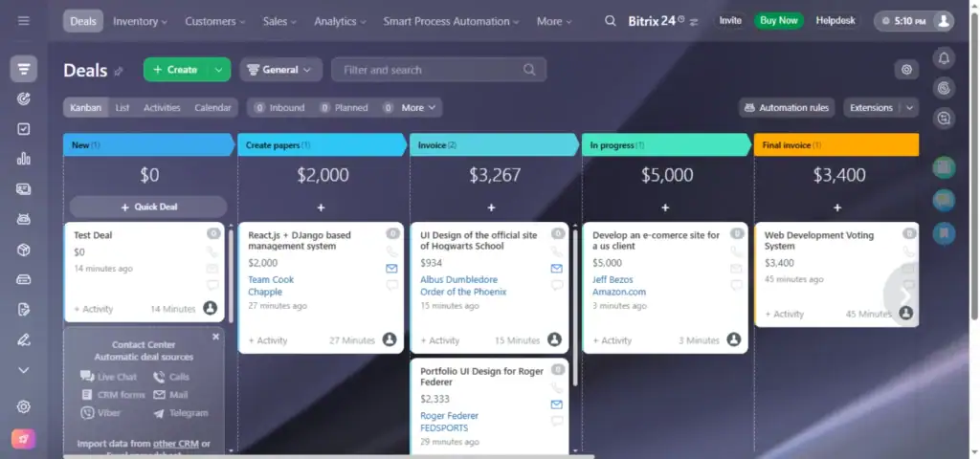
Task: Open the kanban settings gear icon
Action: 907,70
